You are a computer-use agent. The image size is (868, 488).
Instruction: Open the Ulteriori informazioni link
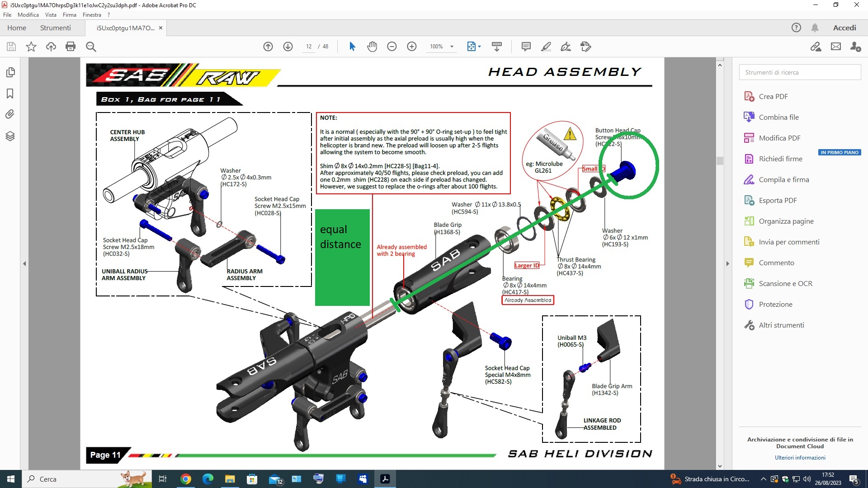800,458
